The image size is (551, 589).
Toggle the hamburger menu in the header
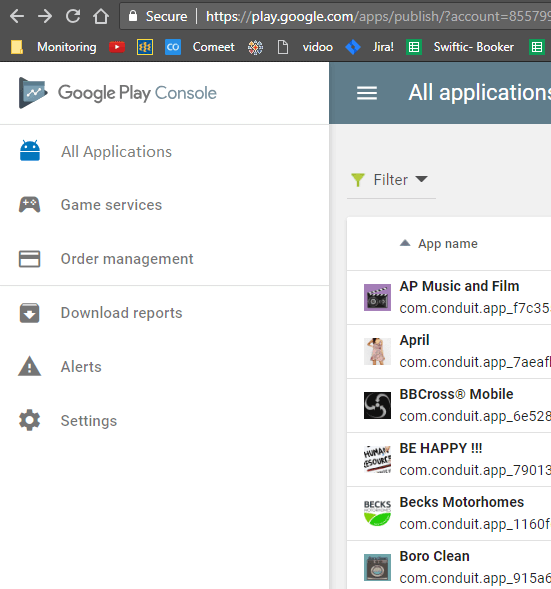pyautogui.click(x=367, y=93)
